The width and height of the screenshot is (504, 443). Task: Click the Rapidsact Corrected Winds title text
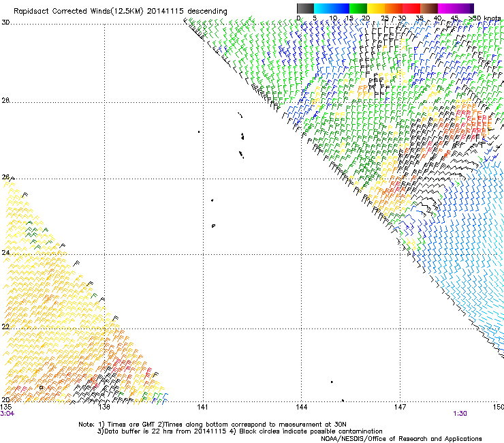point(121,11)
